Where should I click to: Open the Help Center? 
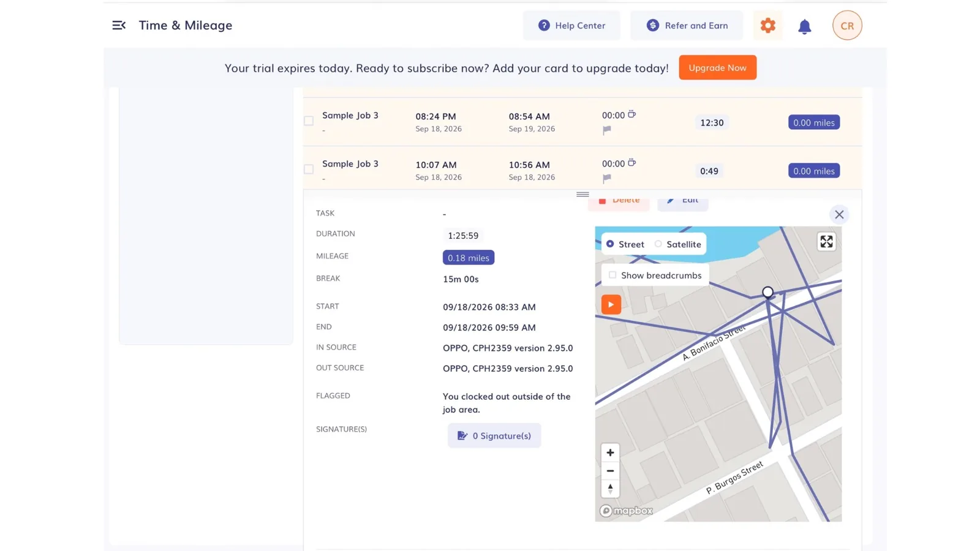tap(571, 25)
